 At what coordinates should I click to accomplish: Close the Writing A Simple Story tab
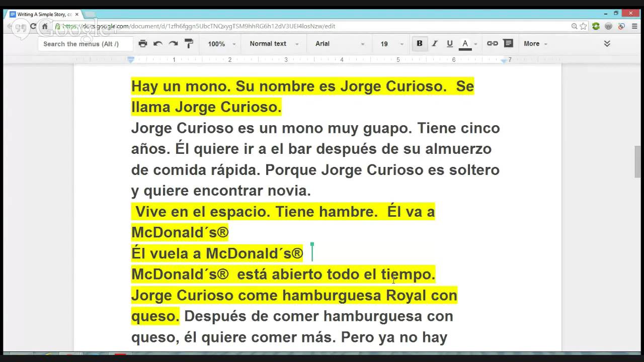(x=76, y=15)
